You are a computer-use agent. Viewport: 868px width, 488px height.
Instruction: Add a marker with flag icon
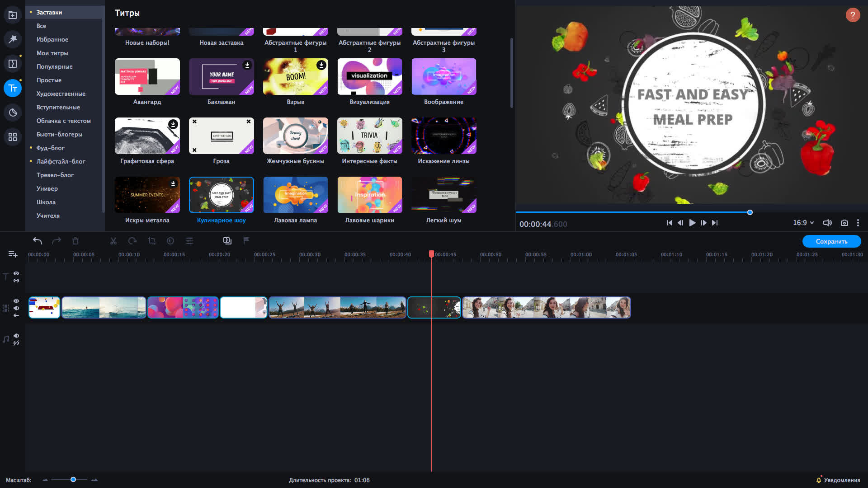coord(246,240)
